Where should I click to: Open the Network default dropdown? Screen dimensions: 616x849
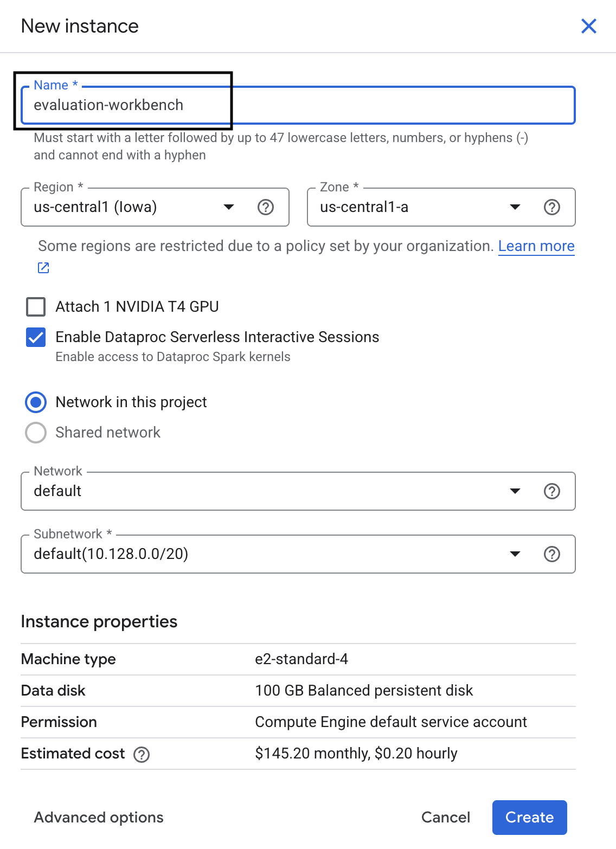tap(515, 491)
